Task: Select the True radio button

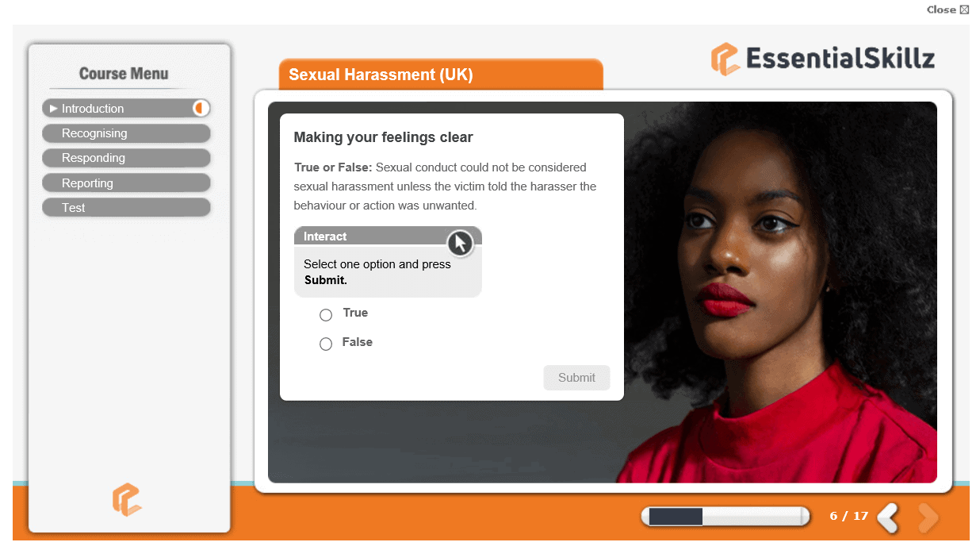Action: (326, 315)
